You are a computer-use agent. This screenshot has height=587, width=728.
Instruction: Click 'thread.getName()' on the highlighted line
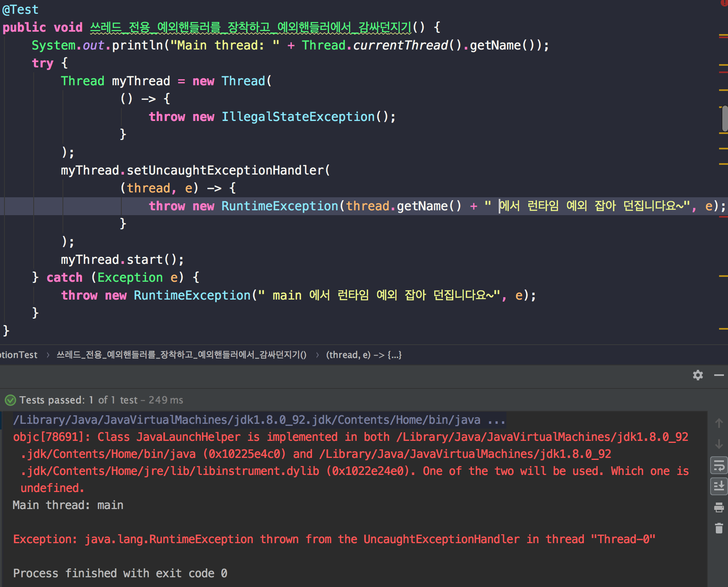[x=404, y=206]
